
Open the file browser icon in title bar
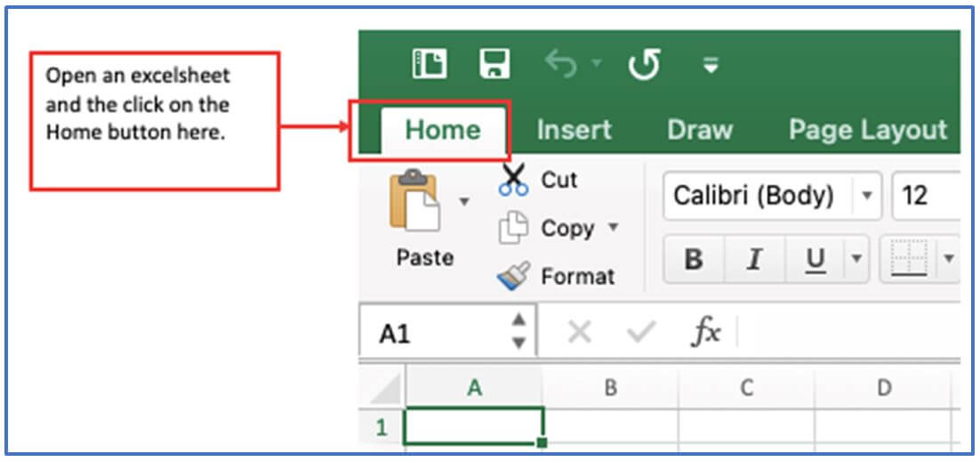pos(430,64)
